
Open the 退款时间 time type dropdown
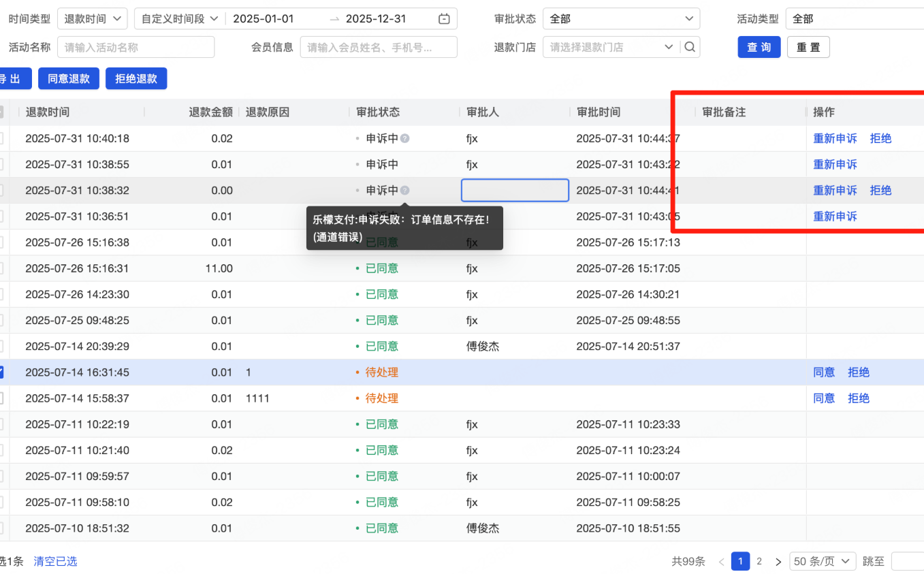coord(93,19)
